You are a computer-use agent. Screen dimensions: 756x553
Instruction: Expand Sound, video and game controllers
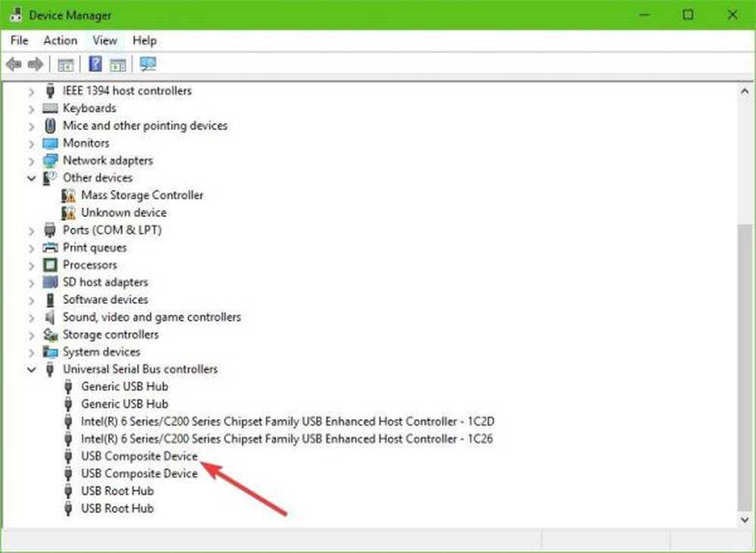tap(32, 318)
